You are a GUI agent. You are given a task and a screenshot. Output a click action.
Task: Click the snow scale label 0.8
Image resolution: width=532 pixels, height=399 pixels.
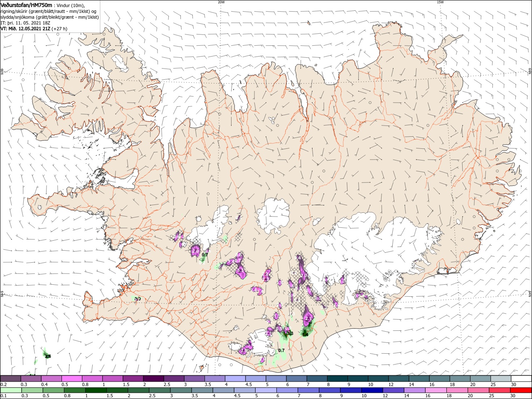[x=85, y=384]
